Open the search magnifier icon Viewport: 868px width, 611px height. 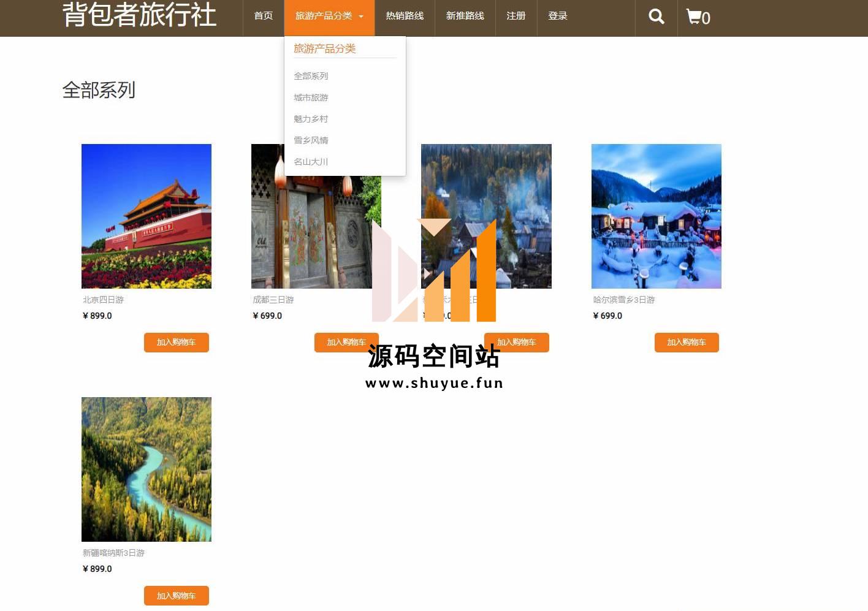pos(656,17)
